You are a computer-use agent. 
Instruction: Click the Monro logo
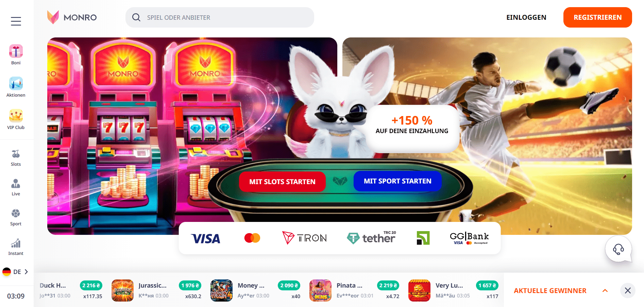(72, 17)
